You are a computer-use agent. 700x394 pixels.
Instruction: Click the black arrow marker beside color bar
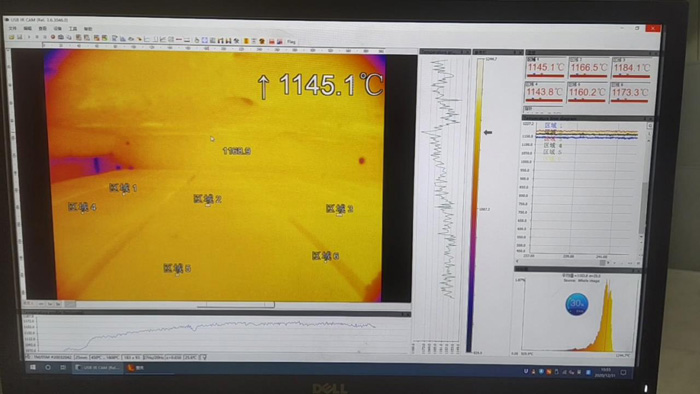pos(488,133)
